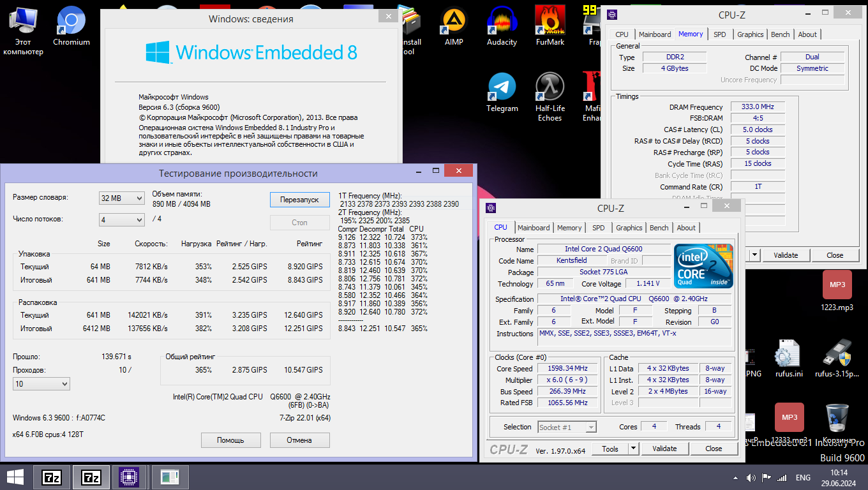This screenshot has height=490, width=868.
Task: Switch to Mainboard tab in front CPU-Z
Action: point(534,228)
